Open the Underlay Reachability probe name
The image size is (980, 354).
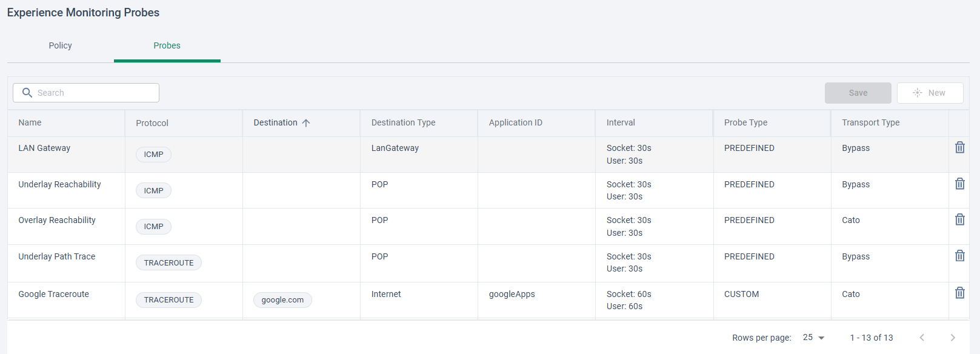pyautogui.click(x=59, y=184)
